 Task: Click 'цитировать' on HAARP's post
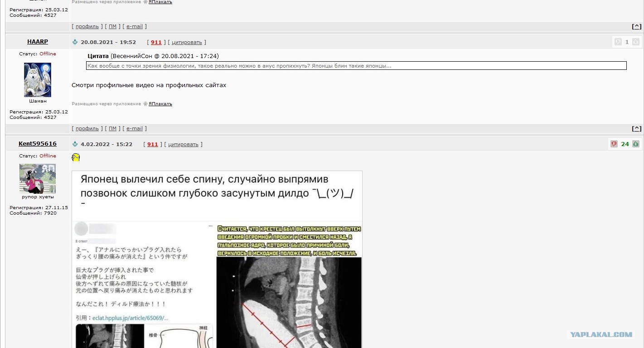[x=187, y=42]
